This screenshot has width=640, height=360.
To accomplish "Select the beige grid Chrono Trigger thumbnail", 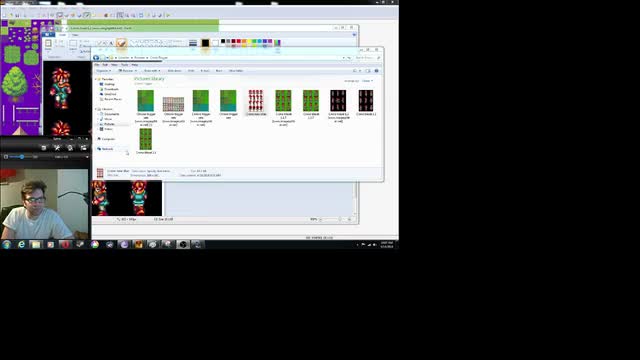I will click(x=173, y=104).
